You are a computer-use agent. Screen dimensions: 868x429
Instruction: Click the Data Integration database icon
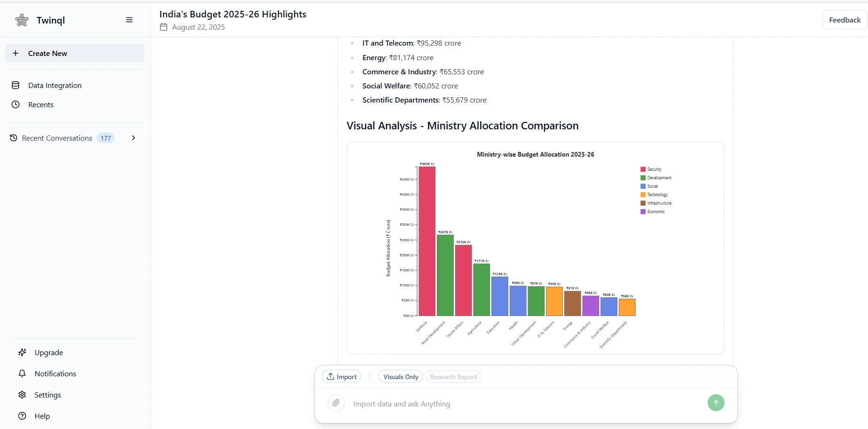pos(16,85)
